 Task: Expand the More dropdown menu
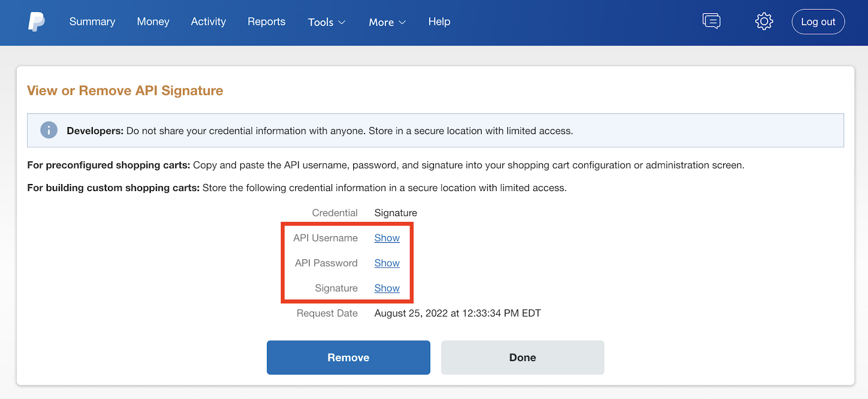387,22
